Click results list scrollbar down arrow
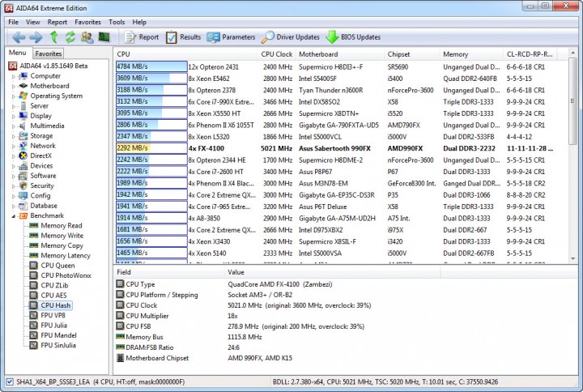Image resolution: width=583 pixels, height=392 pixels. tap(572, 258)
